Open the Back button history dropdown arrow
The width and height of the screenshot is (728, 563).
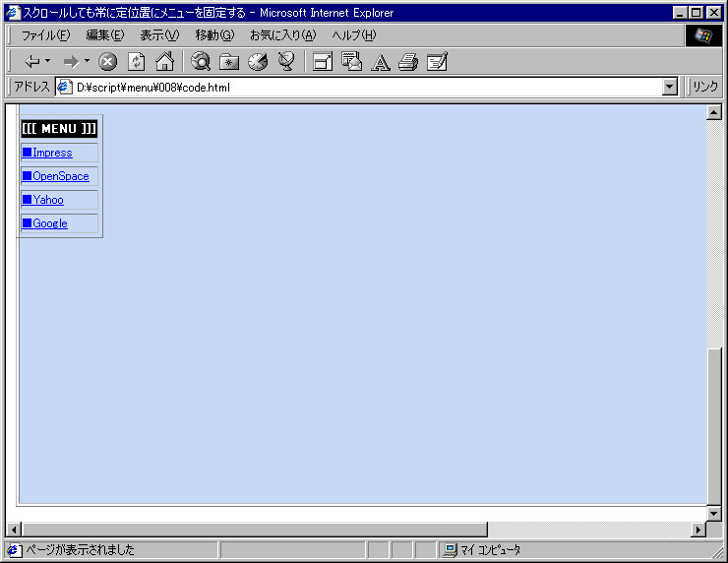click(x=48, y=62)
